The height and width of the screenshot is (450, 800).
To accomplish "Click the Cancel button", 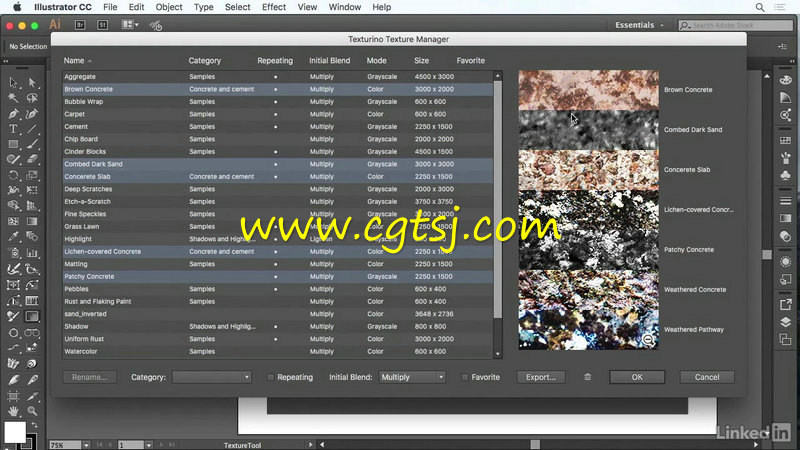I will click(x=707, y=377).
